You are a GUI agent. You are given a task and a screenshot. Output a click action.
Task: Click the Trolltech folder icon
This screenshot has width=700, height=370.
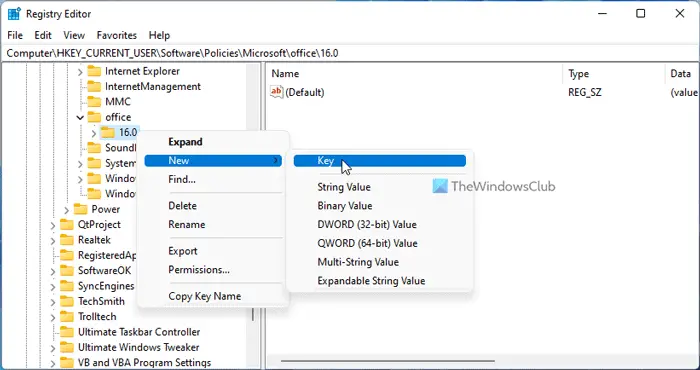pyautogui.click(x=67, y=316)
